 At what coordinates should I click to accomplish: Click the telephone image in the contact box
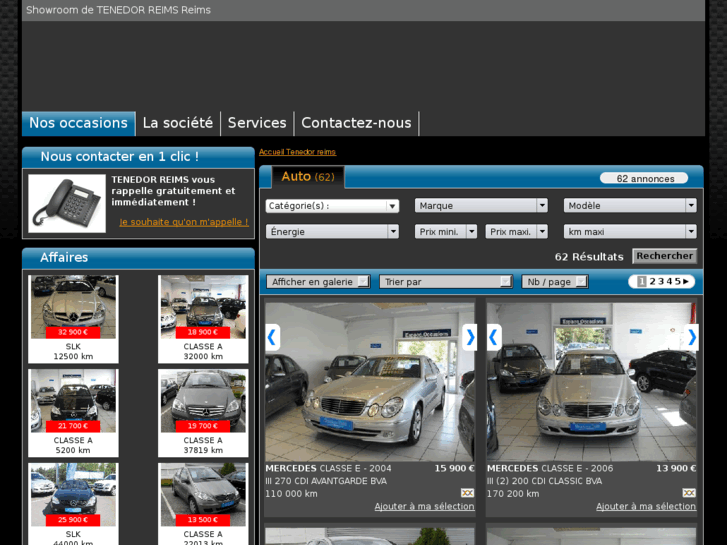pos(67,204)
